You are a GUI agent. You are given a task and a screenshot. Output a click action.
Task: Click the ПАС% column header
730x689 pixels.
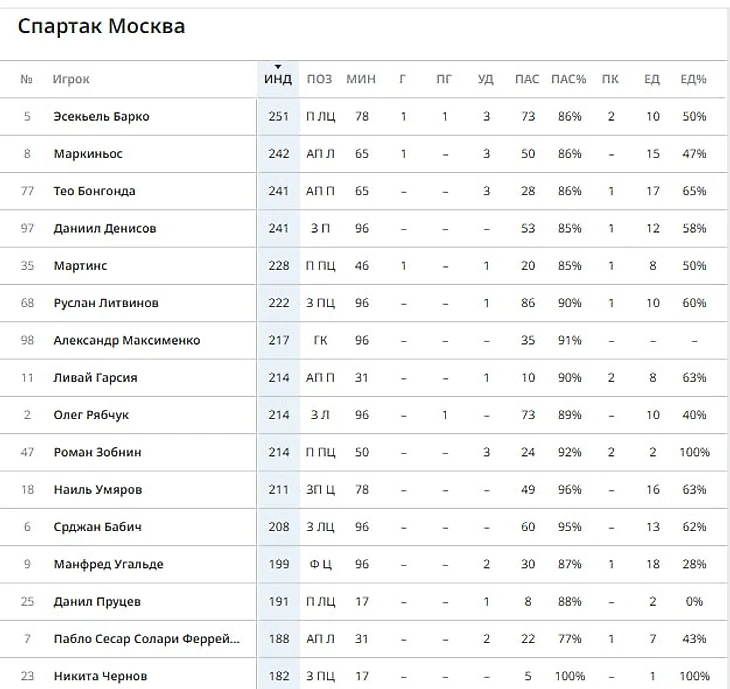coord(568,79)
